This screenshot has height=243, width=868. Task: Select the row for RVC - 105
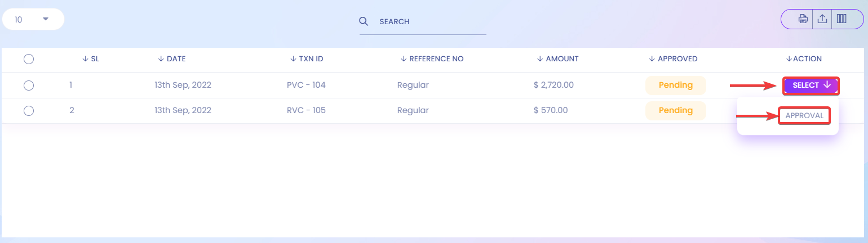click(x=29, y=111)
